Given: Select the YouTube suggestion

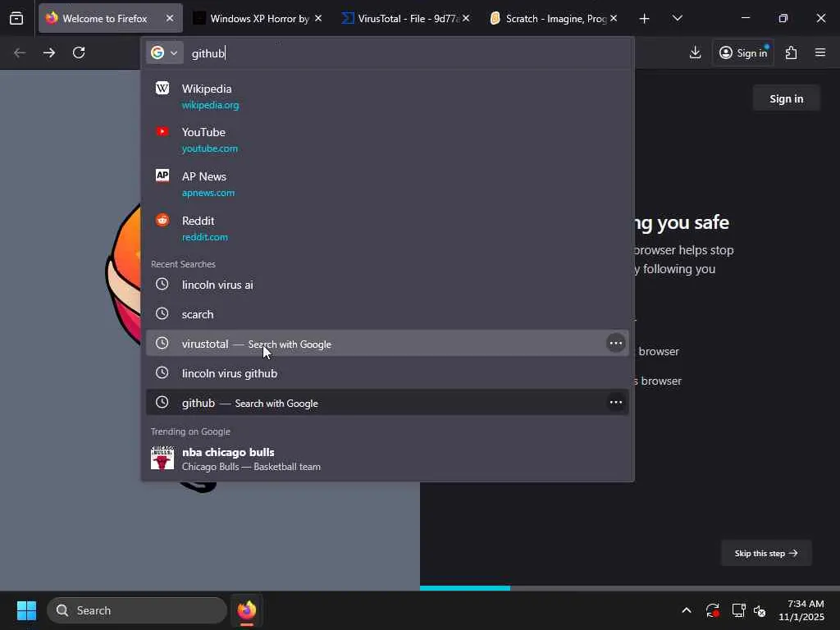Looking at the screenshot, I should coord(387,139).
